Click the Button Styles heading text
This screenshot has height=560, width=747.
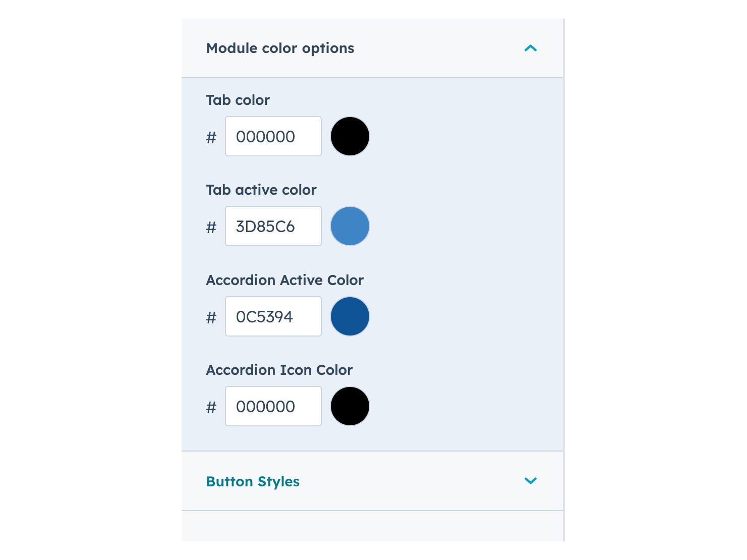coord(252,481)
